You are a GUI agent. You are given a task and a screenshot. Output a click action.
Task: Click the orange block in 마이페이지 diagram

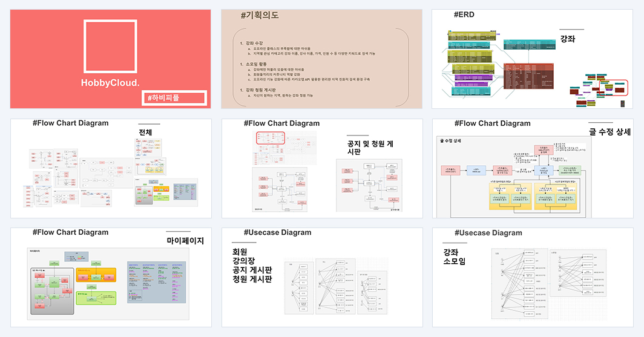tap(96, 275)
